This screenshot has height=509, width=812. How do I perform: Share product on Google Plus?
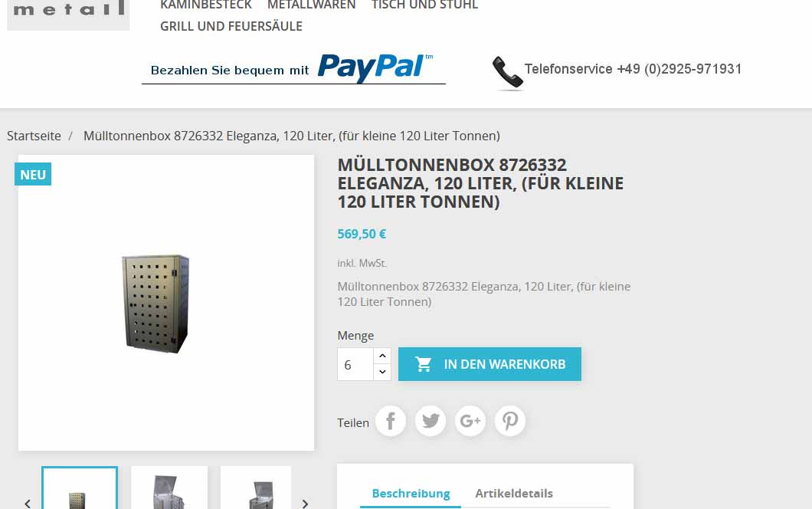click(470, 421)
